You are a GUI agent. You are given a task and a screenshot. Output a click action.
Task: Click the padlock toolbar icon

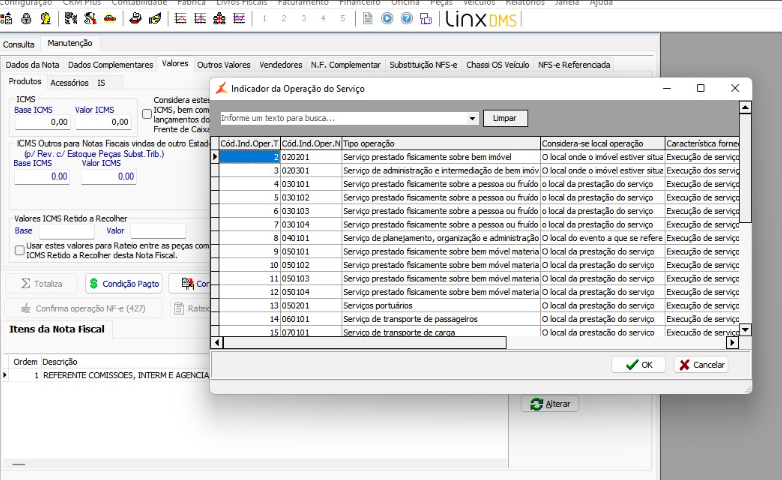pos(26,19)
